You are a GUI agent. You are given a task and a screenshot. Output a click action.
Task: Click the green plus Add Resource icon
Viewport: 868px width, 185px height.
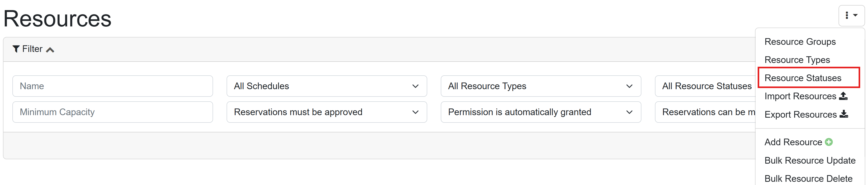click(829, 142)
